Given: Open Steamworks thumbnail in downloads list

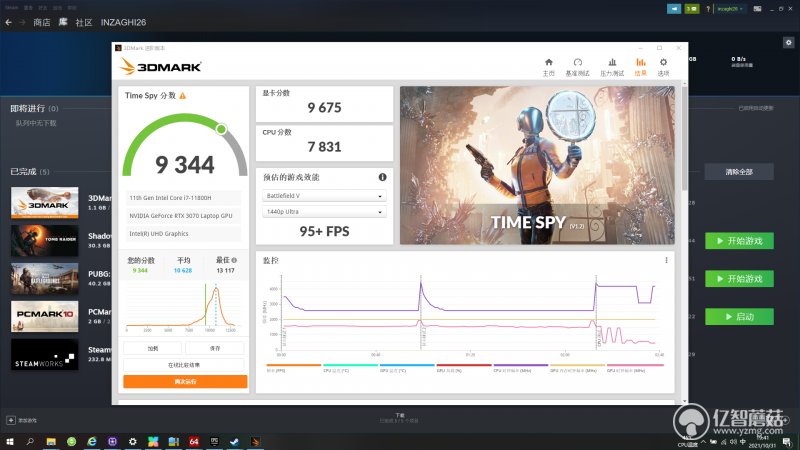Looking at the screenshot, I should pos(45,355).
